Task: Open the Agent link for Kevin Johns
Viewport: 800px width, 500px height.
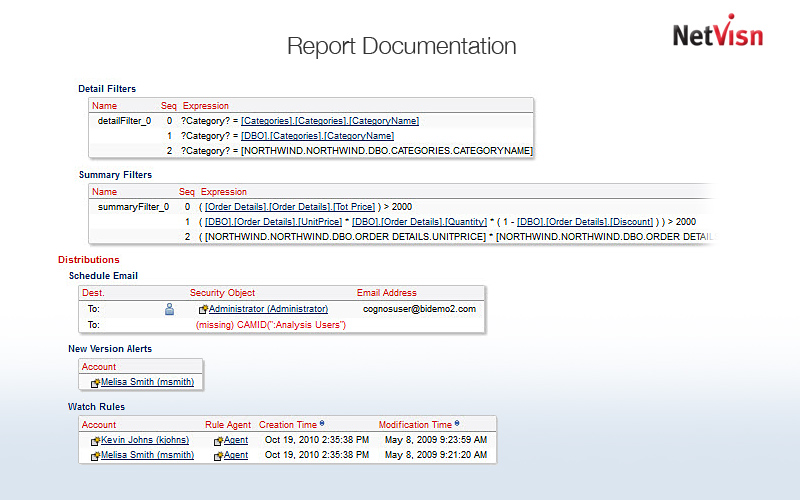Action: point(236,439)
